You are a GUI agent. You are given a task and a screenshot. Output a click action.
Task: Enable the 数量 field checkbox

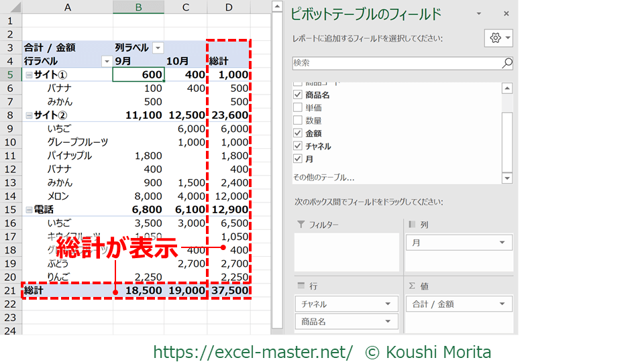click(298, 121)
